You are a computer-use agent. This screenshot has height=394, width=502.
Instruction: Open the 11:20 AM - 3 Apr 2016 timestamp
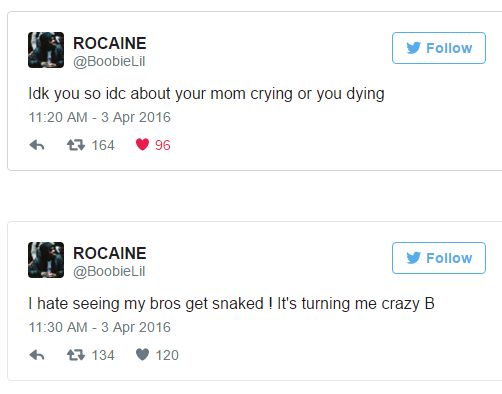coord(100,117)
